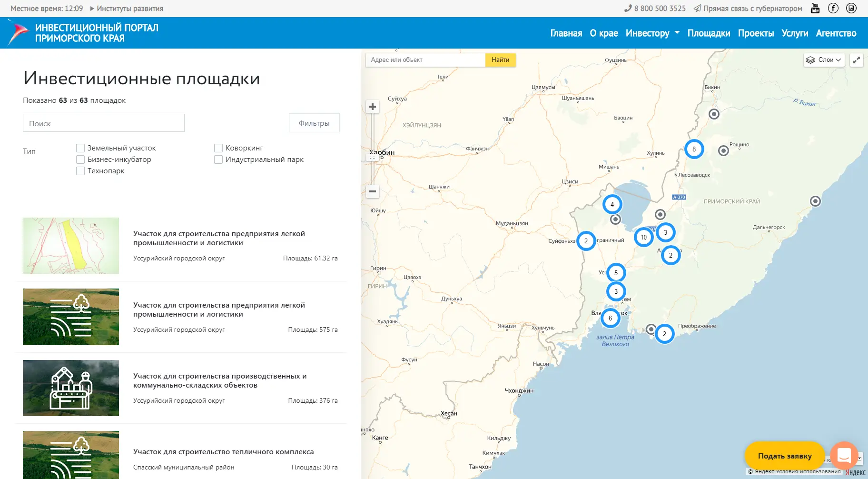Check the Земельный участок checkbox

pyautogui.click(x=80, y=148)
